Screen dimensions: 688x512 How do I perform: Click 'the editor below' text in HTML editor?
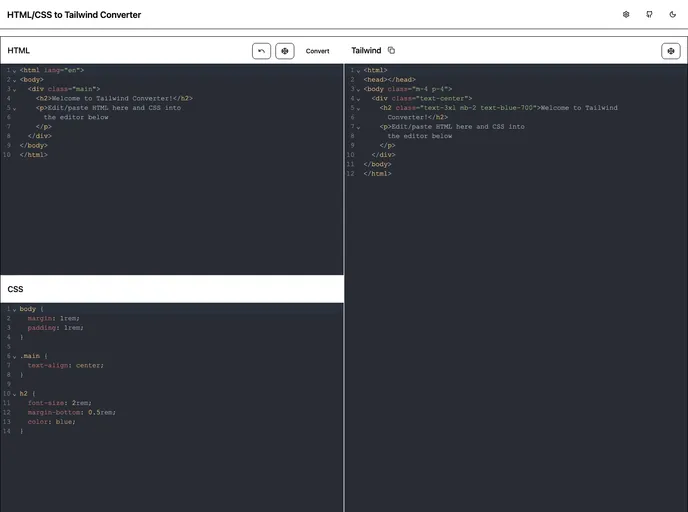(x=76, y=117)
